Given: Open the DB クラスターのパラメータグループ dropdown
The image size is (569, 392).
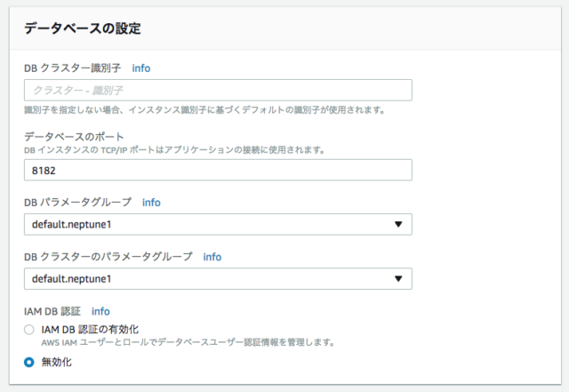Looking at the screenshot, I should [218, 279].
